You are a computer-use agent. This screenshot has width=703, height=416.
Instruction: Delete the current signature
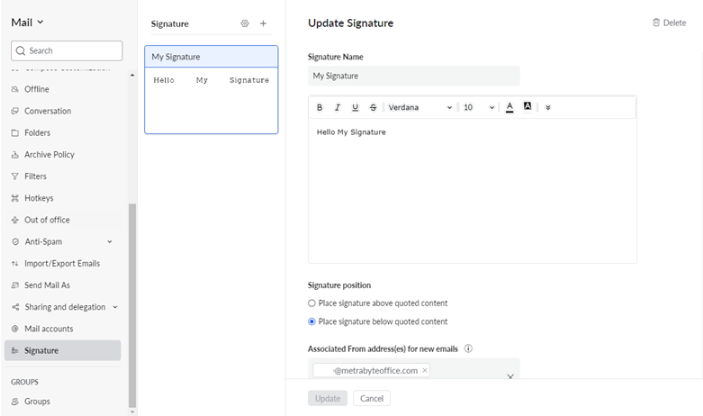point(669,23)
